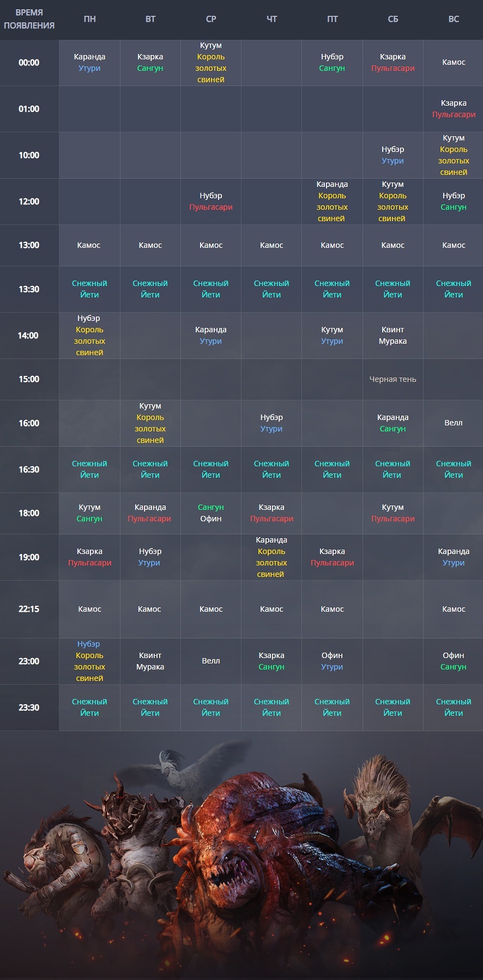Click "Офин Утури" in the 23:00 row
483x980 pixels.
[332, 661]
